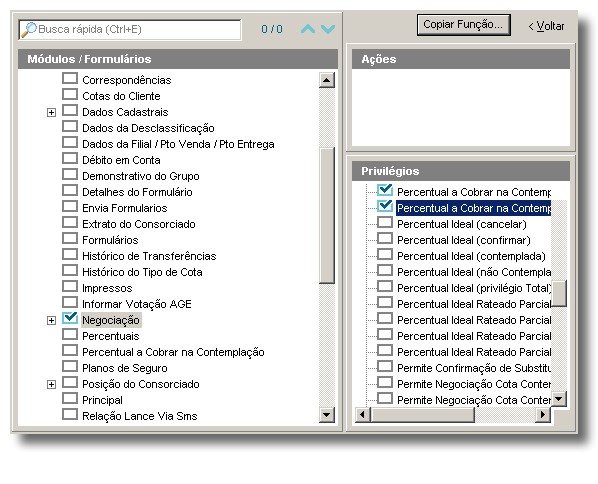Expand the Negociação tree node

click(51, 320)
